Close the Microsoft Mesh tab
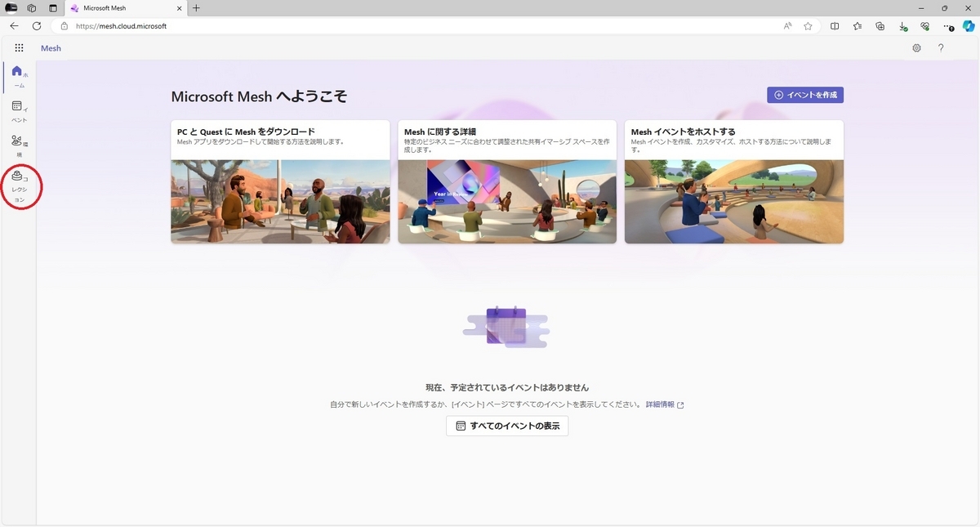The height and width of the screenshot is (527, 980). [x=179, y=8]
